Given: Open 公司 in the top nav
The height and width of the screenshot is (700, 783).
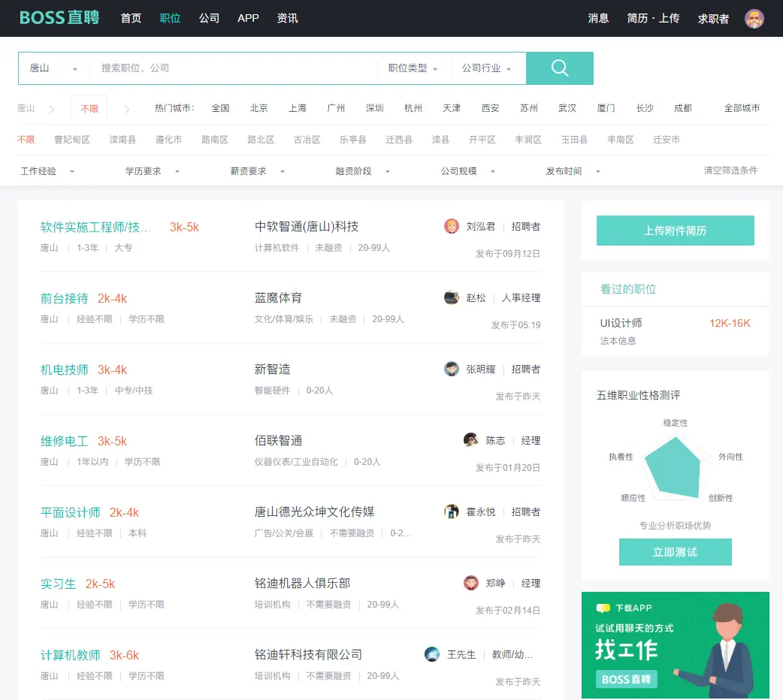Looking at the screenshot, I should (x=209, y=19).
